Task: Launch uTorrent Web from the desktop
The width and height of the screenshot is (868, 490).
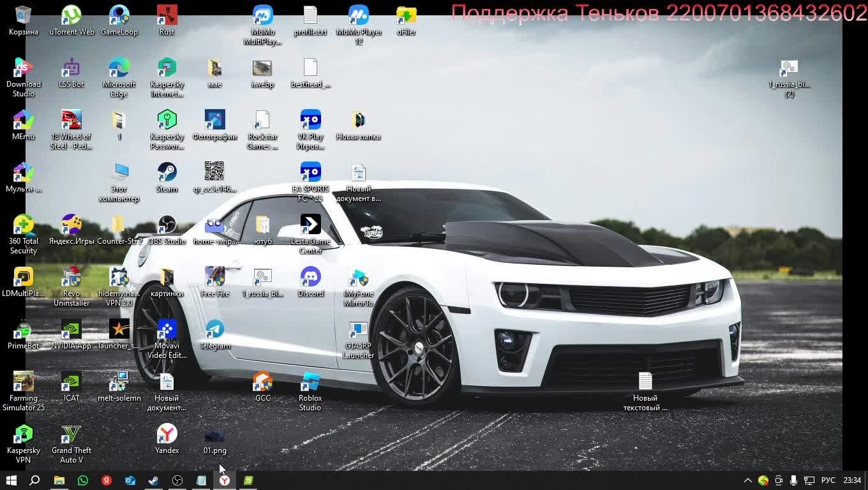Action: pos(71,20)
